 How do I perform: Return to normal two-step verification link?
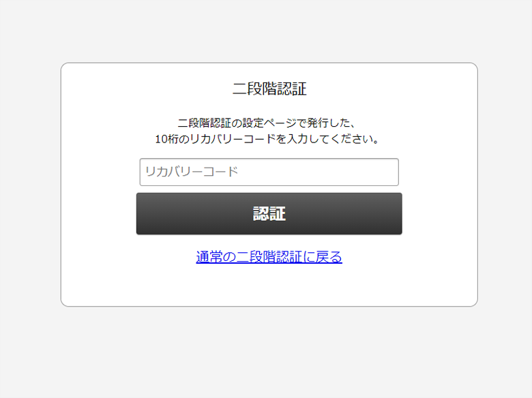pos(269,257)
